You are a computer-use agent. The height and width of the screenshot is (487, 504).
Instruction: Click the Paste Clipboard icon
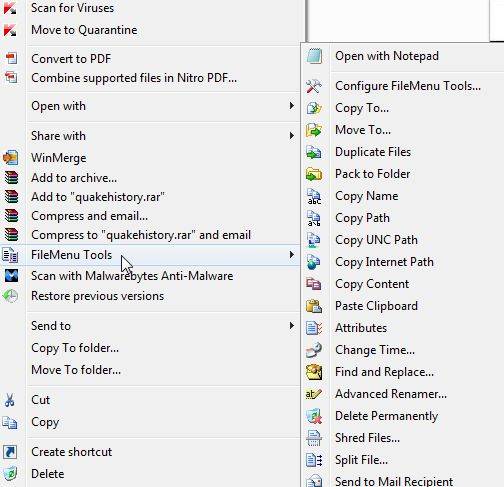pyautogui.click(x=314, y=306)
